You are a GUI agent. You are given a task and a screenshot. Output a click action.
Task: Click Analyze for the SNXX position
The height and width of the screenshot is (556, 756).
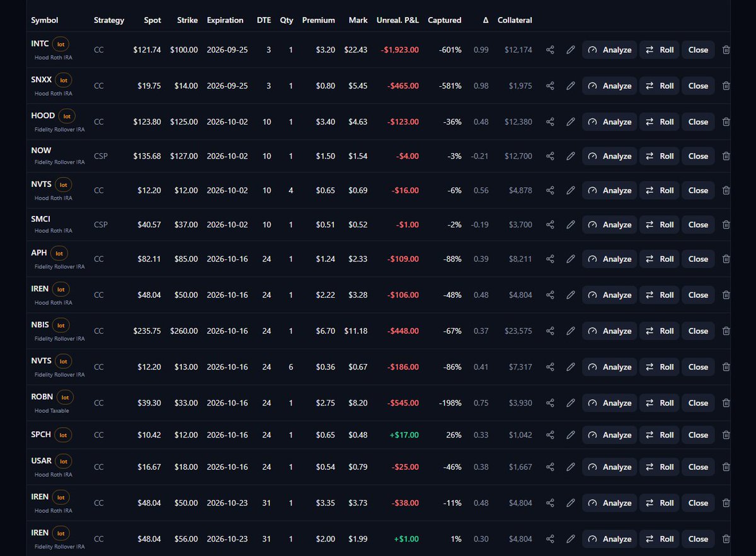[x=609, y=86]
